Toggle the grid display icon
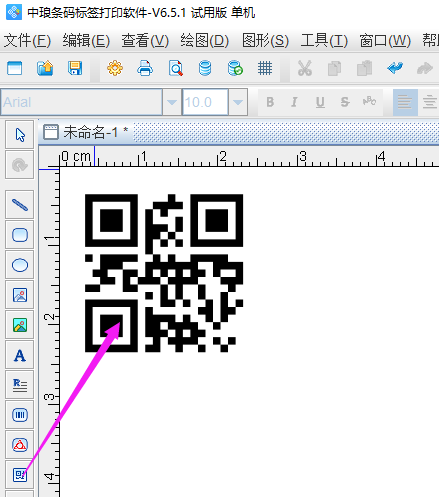Image resolution: width=439 pixels, height=497 pixels. (x=265, y=68)
